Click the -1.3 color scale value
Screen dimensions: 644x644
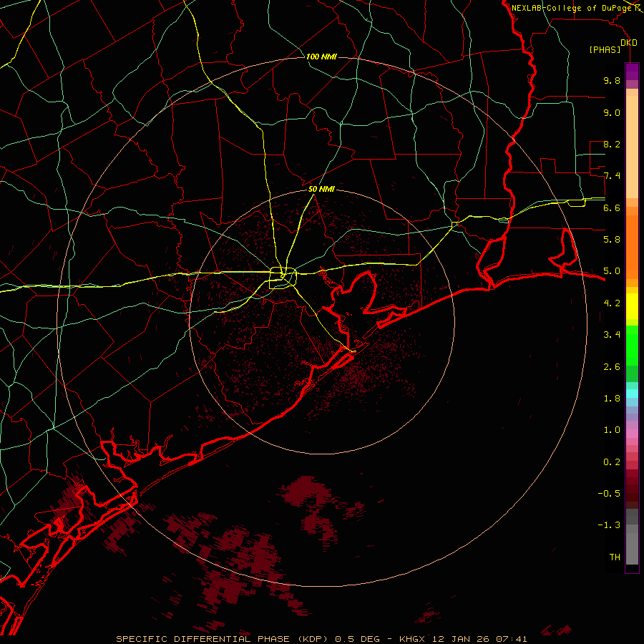(x=609, y=525)
